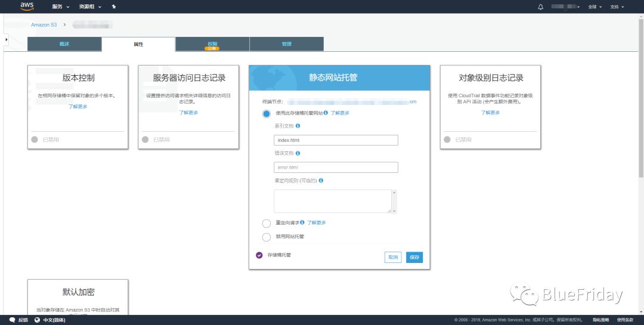Viewport: 644px width, 325px height.
Task: Select the 禁用网站托管 radio option
Action: (x=267, y=237)
